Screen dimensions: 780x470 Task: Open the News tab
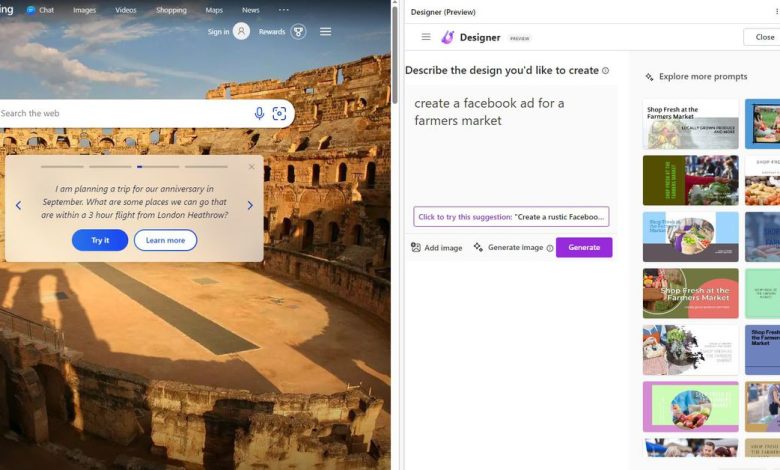click(x=251, y=10)
